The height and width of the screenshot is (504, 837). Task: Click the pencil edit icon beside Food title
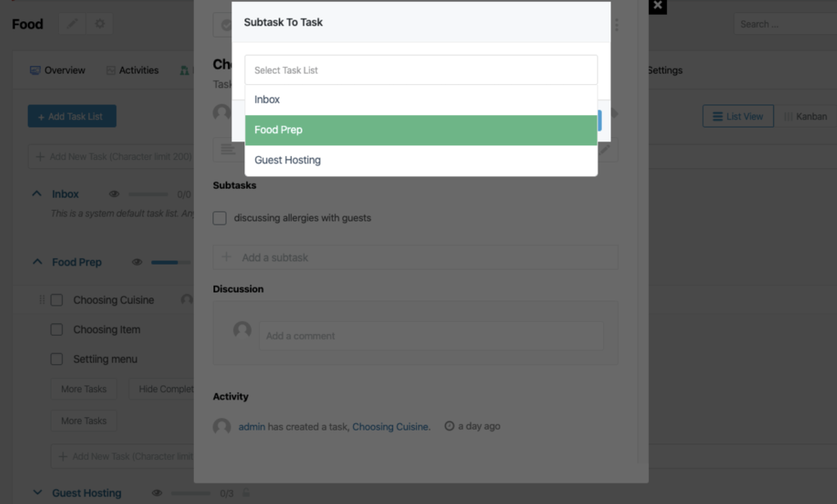tap(72, 24)
